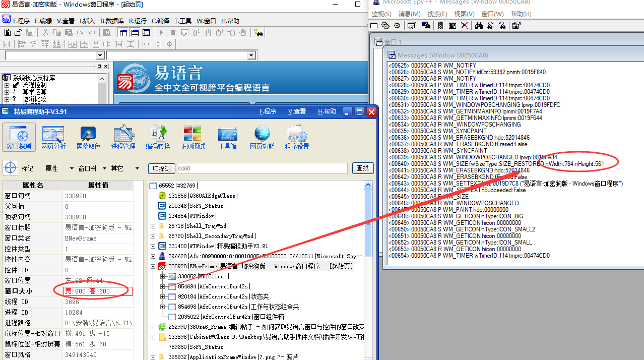644x360 pixels.
Task: Click the 编码转换 encoding conversion icon
Action: tap(158, 138)
